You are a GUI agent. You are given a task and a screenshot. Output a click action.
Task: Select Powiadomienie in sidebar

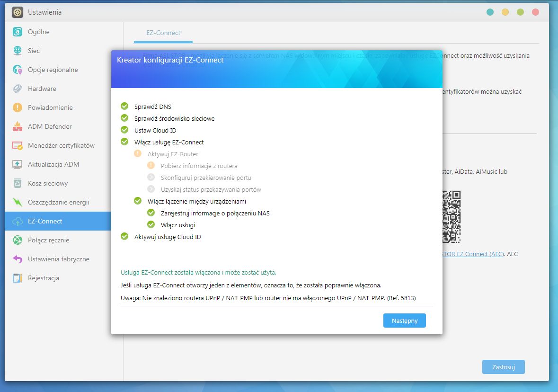tap(58, 107)
